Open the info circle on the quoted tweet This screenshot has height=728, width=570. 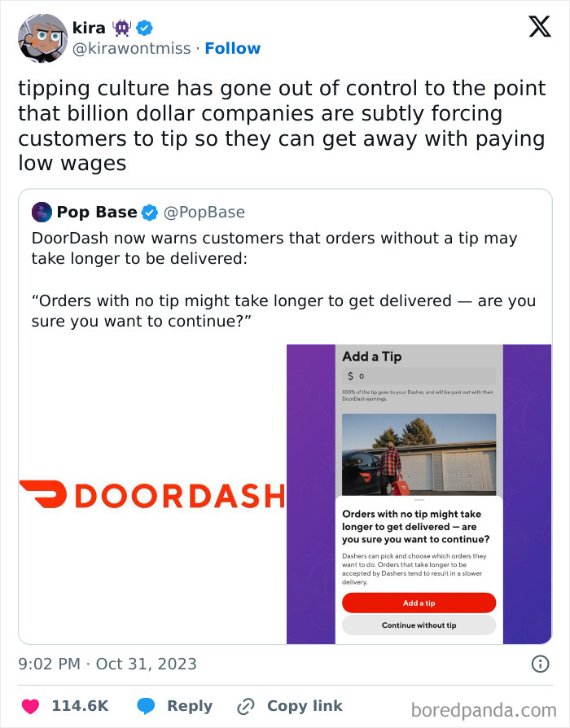click(x=539, y=665)
